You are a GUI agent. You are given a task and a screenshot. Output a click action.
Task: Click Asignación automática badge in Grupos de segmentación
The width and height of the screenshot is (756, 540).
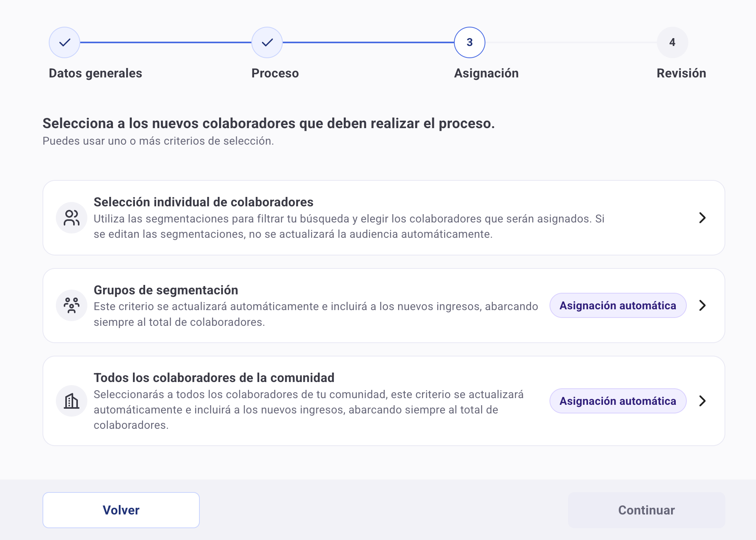pos(618,305)
